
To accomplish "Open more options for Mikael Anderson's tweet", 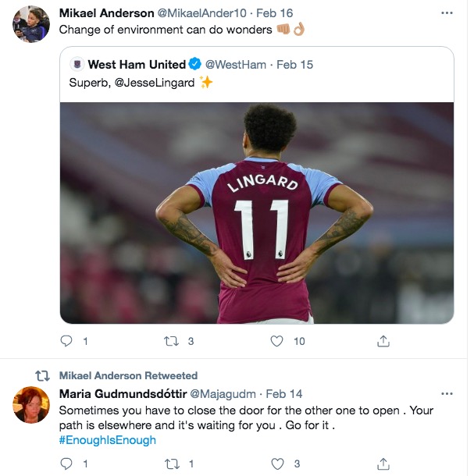I will point(447,13).
